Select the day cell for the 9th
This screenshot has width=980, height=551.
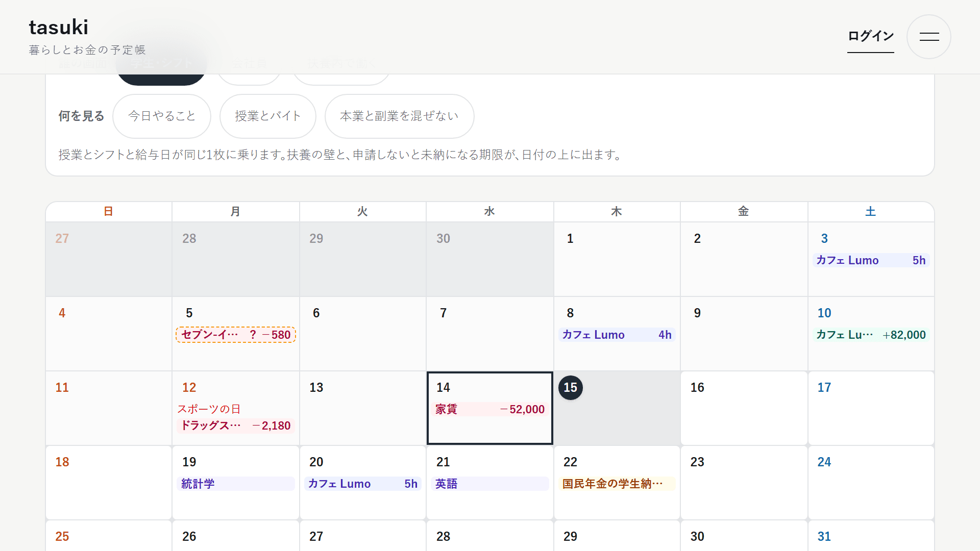744,334
